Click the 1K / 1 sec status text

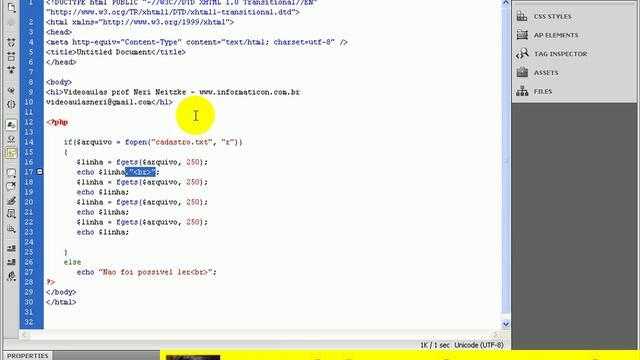coord(435,345)
